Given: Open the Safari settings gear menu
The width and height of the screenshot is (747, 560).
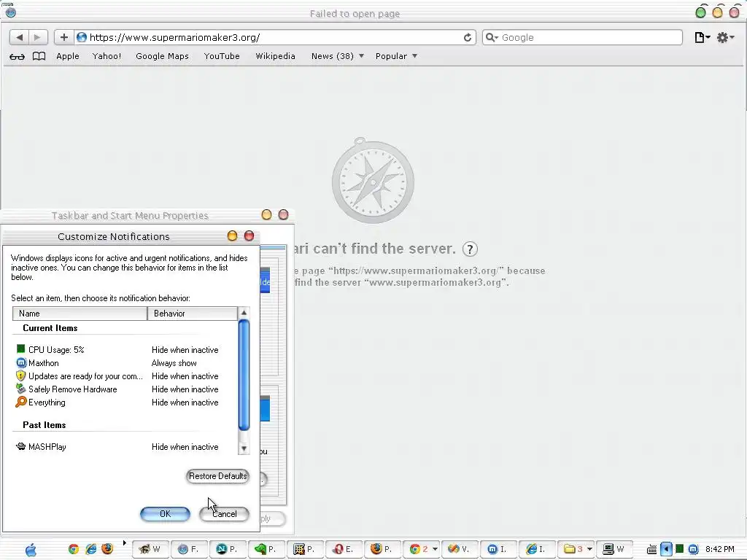Looking at the screenshot, I should (x=726, y=37).
